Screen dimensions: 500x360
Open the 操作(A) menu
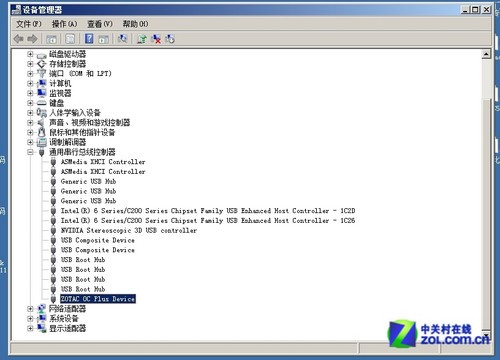(64, 24)
